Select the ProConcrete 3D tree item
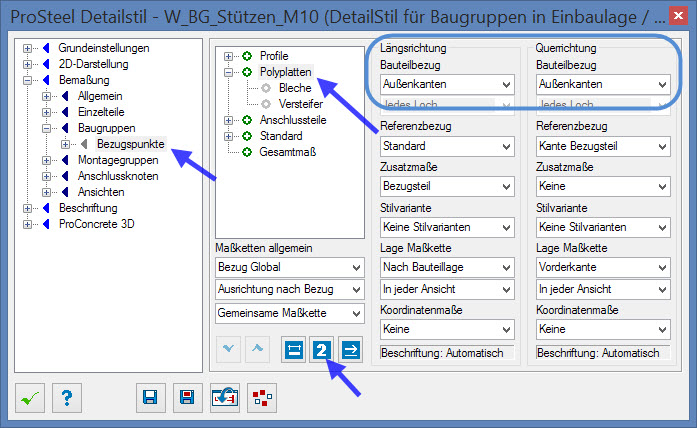 pos(96,224)
